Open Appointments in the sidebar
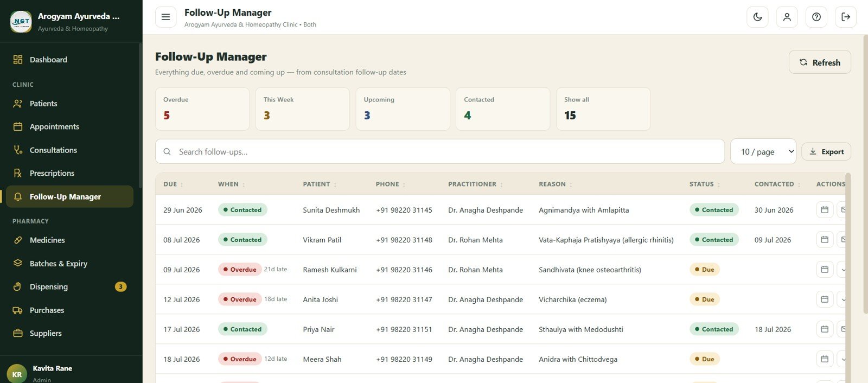868x383 pixels. pos(69,127)
